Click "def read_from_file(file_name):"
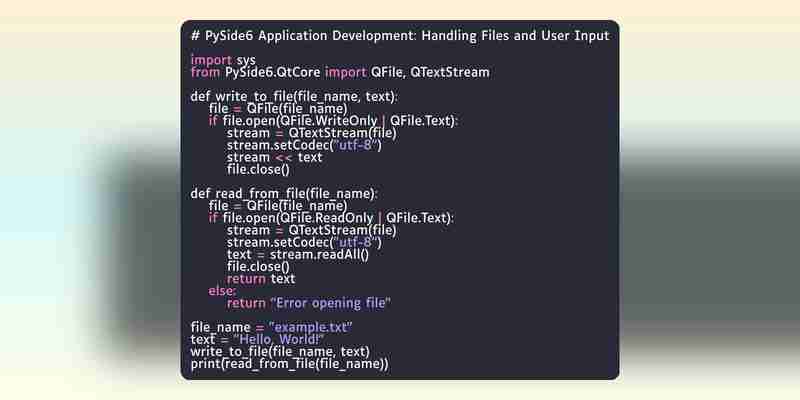800x400 pixels. [284, 194]
